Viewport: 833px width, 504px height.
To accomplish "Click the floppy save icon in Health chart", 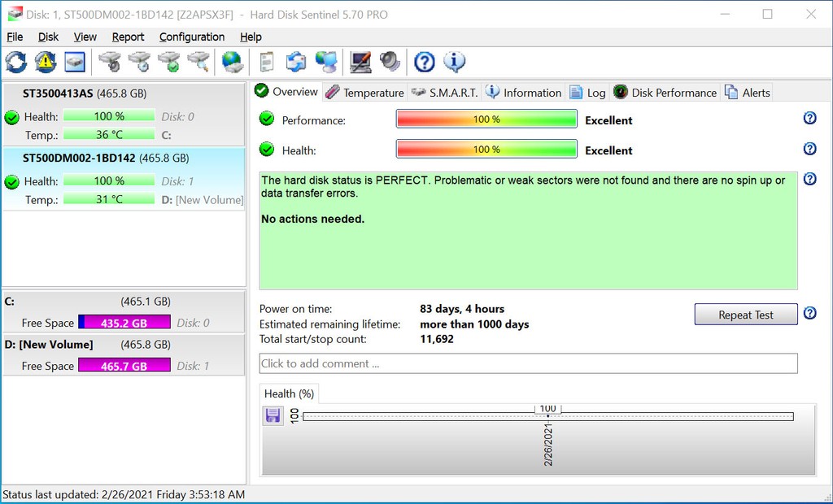I will [273, 415].
